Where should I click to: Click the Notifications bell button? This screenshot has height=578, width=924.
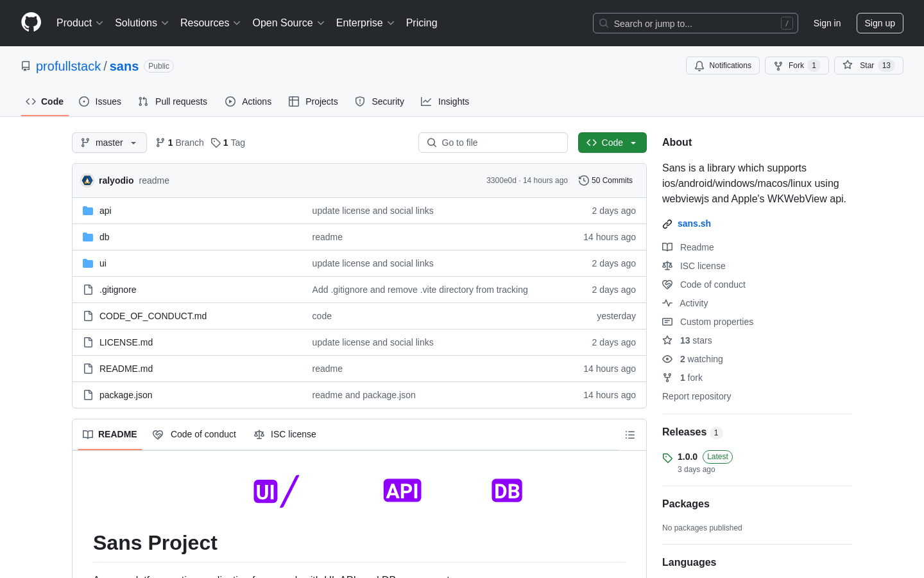pos(723,66)
